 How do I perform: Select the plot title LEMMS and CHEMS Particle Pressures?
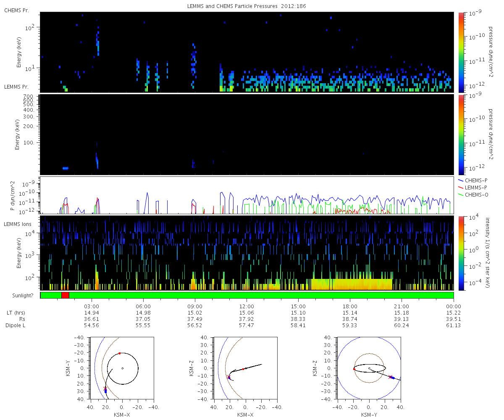247,7
